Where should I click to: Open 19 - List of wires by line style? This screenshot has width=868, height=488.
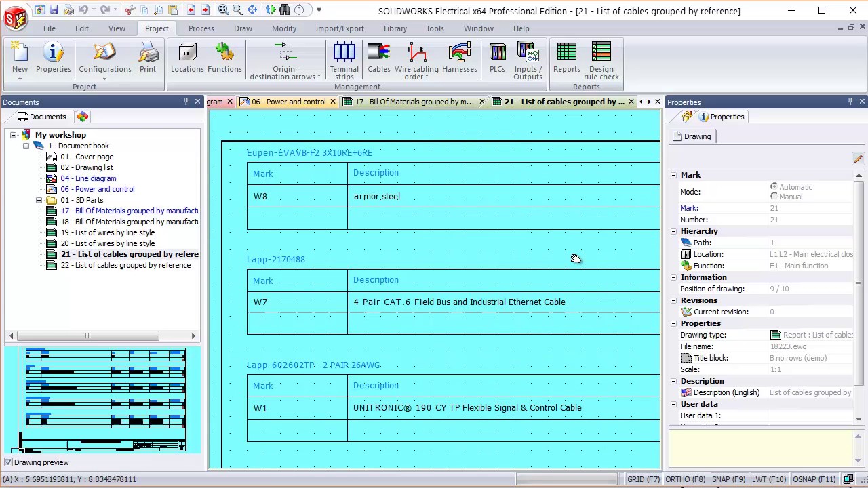pos(108,232)
